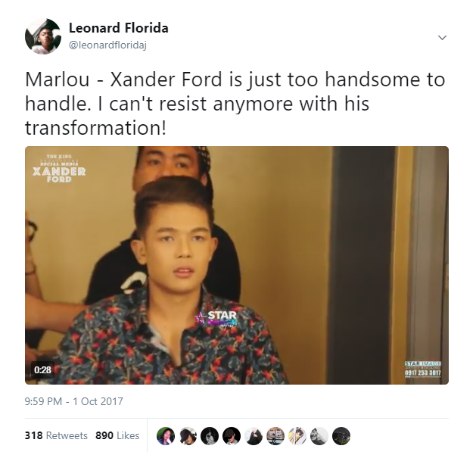This screenshot has height=452, width=476.
Task: Open eighth liker avatar, grayscale photo
Action: click(x=319, y=436)
